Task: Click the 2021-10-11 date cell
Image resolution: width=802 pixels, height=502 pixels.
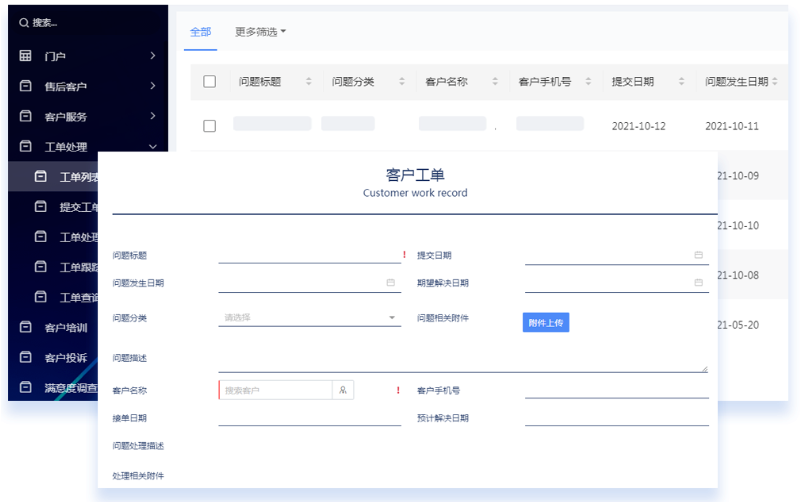Action: tap(731, 126)
